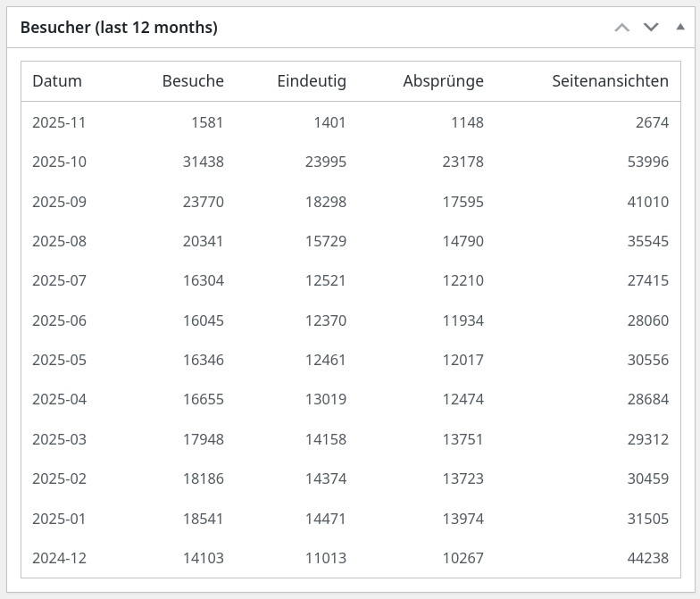Collapse the Besucher panel with triangle toggle
Image resolution: width=700 pixels, height=599 pixels.
[680, 27]
